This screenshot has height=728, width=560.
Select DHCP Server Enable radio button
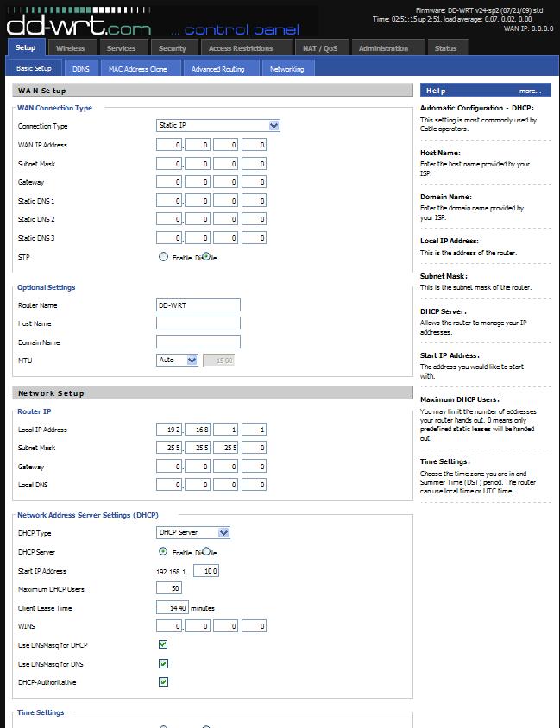pos(163,551)
